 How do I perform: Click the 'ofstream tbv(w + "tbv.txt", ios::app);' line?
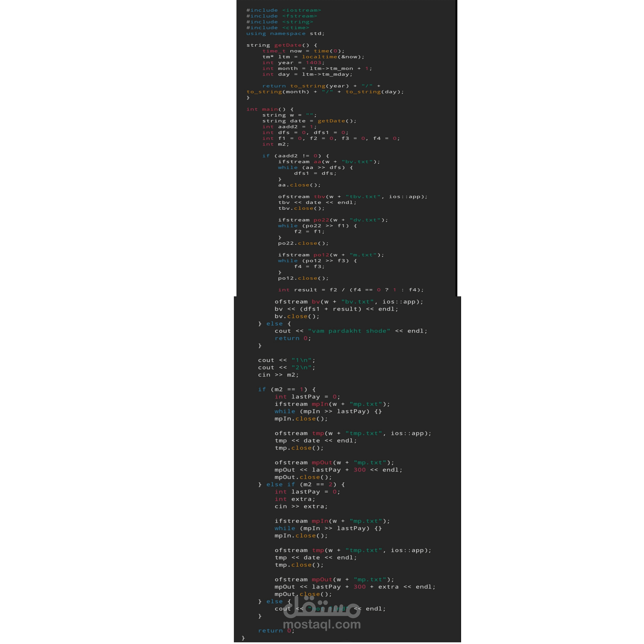353,197
